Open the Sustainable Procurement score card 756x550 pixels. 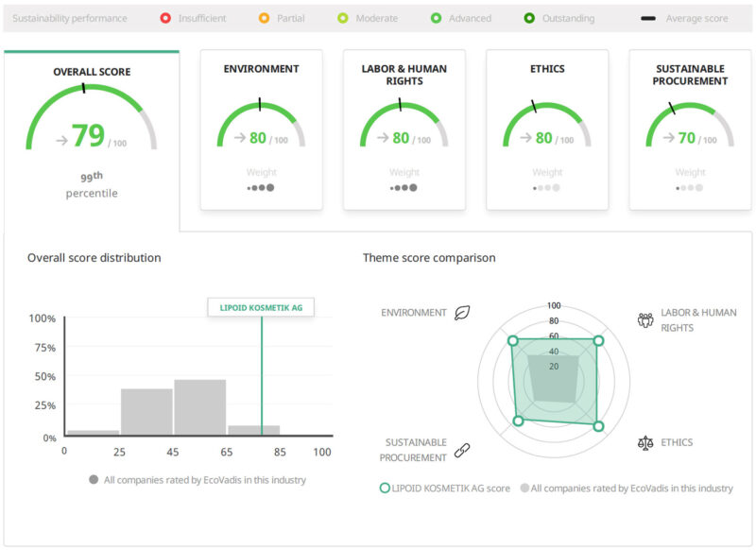click(x=690, y=129)
